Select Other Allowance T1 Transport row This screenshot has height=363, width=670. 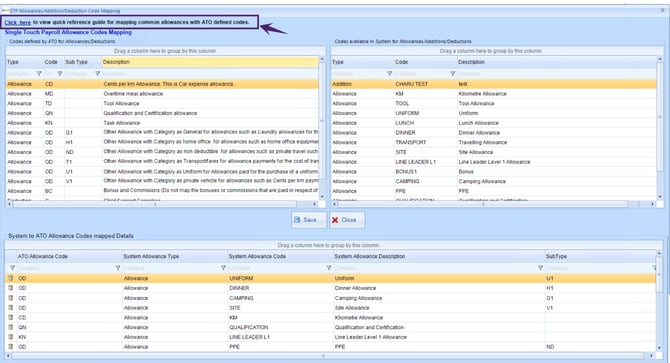pos(162,162)
